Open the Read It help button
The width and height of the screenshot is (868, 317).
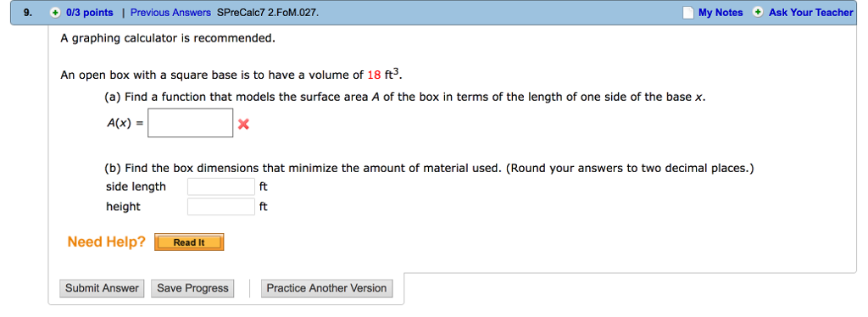189,242
